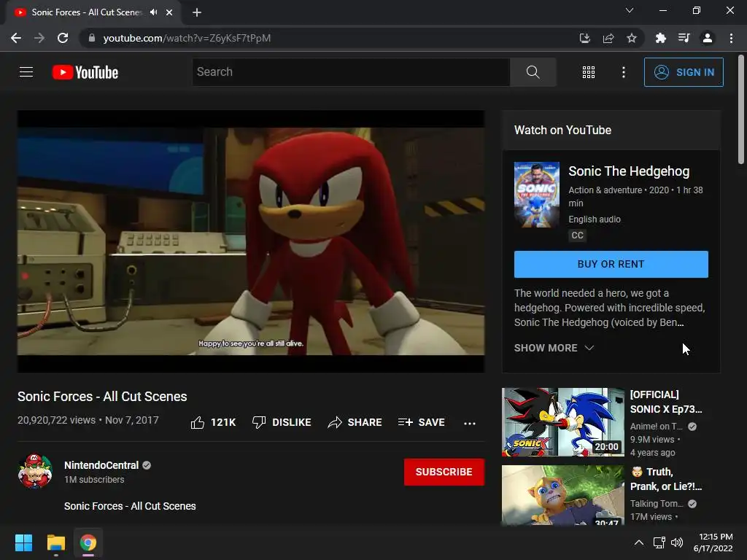Open the YouTube apps grid

pyautogui.click(x=589, y=72)
